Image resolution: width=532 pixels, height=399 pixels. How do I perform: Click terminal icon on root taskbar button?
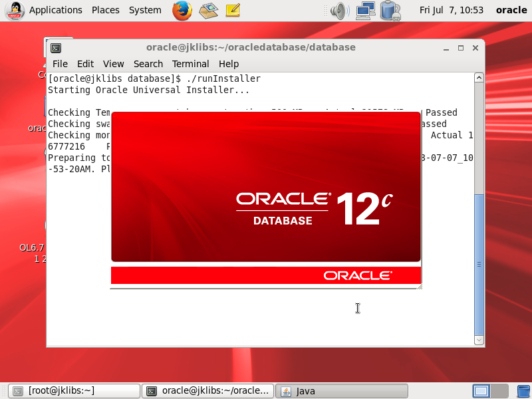(18, 391)
